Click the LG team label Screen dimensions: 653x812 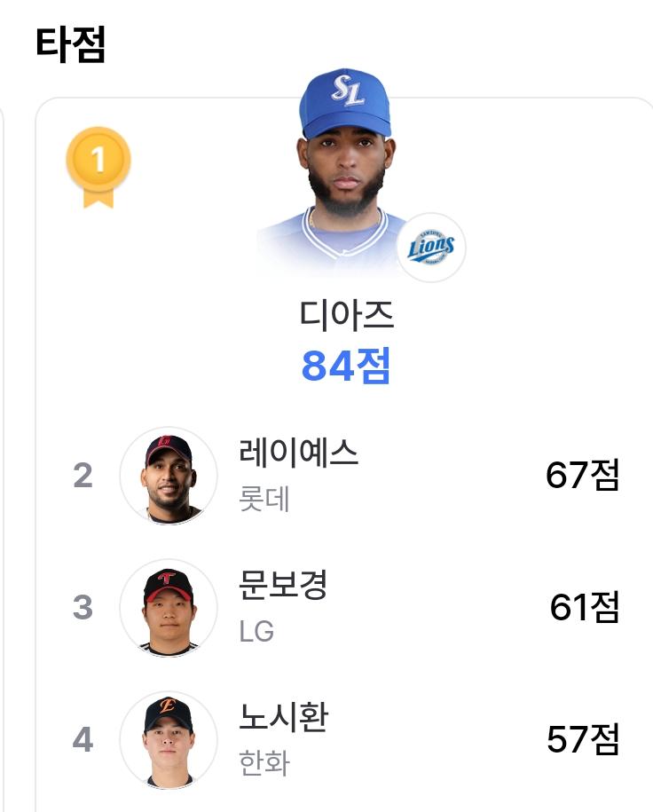coord(256,632)
